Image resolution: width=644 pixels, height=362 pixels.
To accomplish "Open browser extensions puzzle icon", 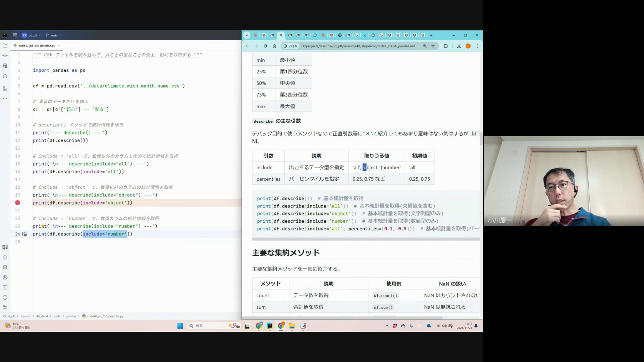I will click(x=445, y=46).
